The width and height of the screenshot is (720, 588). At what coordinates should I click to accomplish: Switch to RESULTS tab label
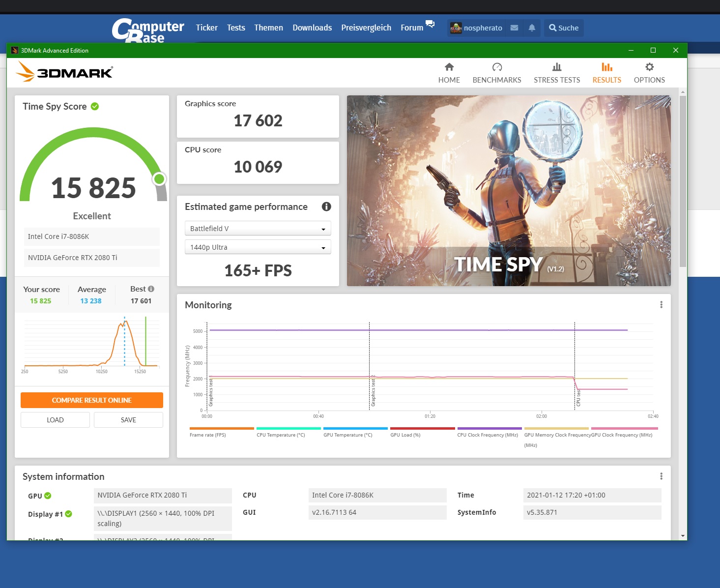click(607, 80)
